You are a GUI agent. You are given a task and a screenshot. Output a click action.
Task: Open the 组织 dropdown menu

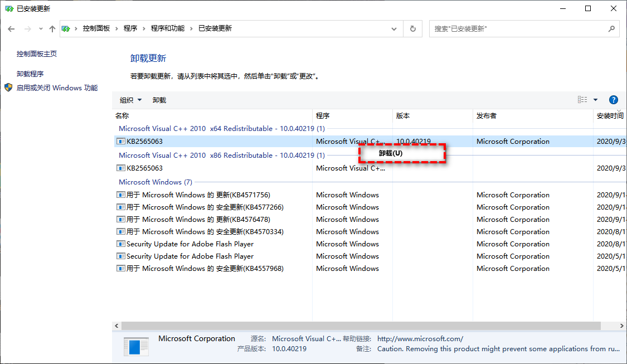click(x=131, y=100)
